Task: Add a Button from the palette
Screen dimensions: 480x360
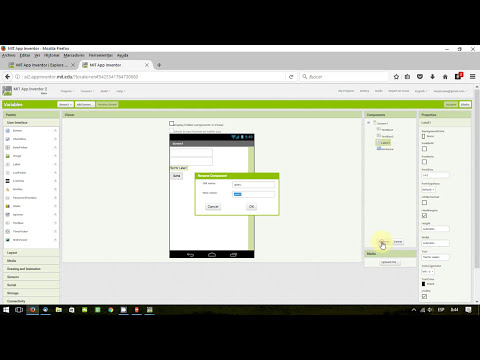Action: (x=17, y=131)
